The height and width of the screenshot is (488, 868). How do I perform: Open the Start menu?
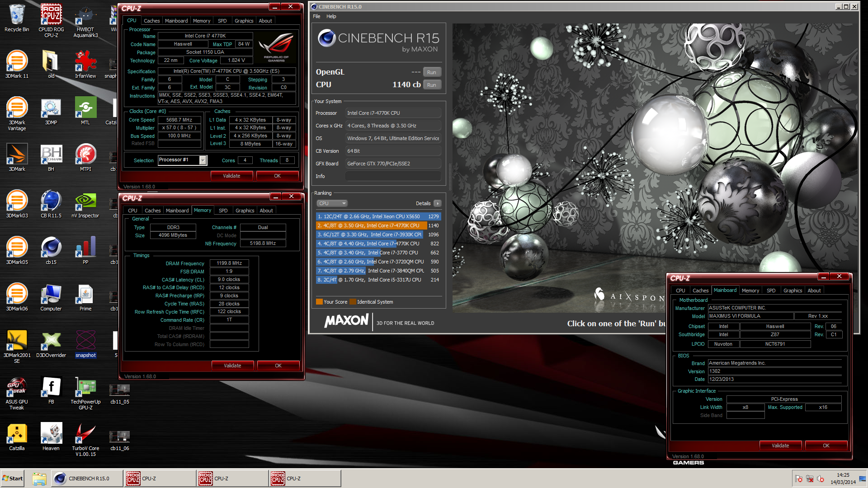pyautogui.click(x=13, y=479)
